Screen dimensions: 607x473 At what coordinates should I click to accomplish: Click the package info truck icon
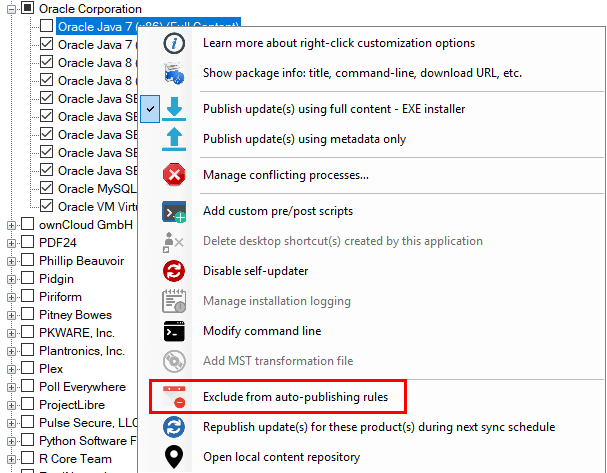[174, 74]
